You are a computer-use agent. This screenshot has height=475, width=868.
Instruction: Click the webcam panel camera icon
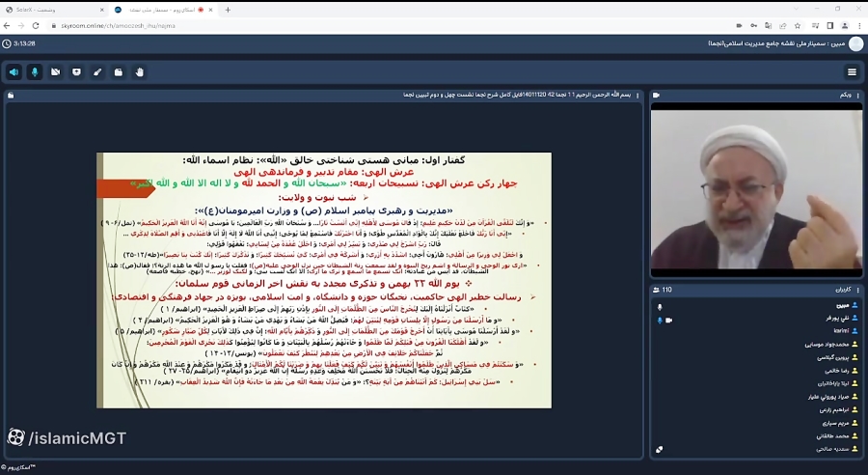click(x=657, y=96)
